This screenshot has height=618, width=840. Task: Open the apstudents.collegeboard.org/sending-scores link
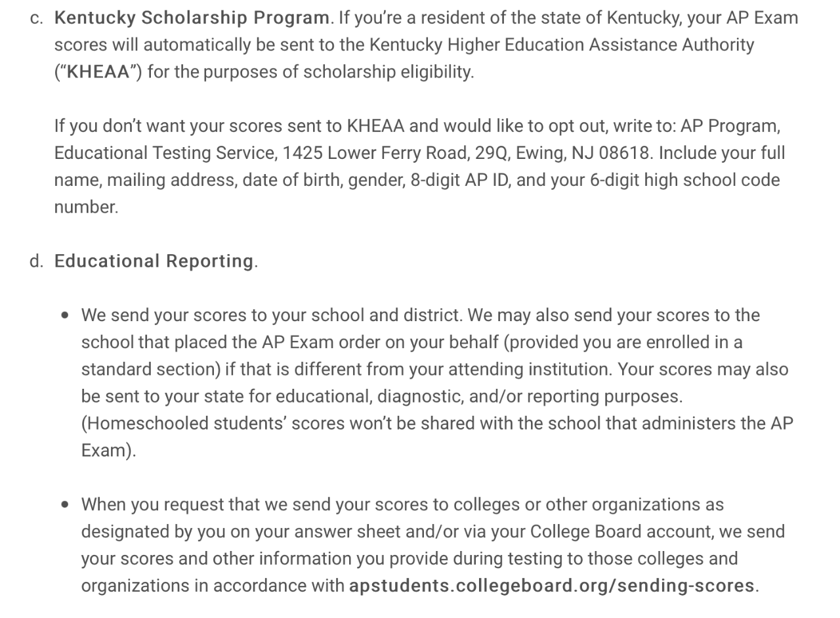(x=551, y=586)
